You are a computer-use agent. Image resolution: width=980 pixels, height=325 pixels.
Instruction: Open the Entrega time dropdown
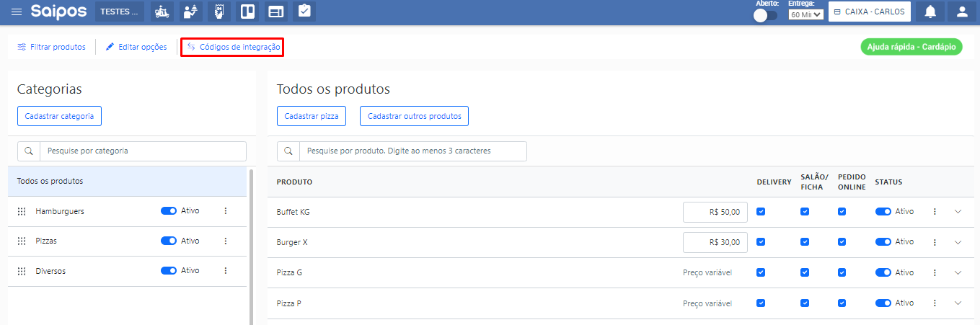[805, 14]
